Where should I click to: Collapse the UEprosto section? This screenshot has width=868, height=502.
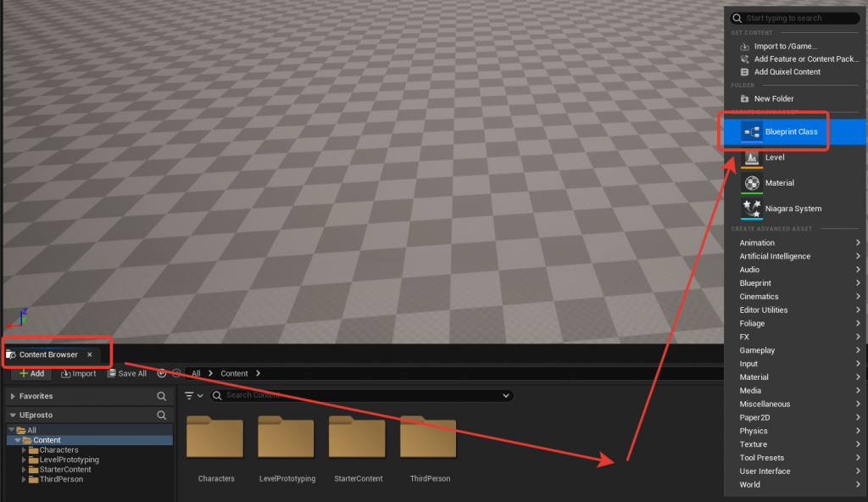pyautogui.click(x=13, y=415)
